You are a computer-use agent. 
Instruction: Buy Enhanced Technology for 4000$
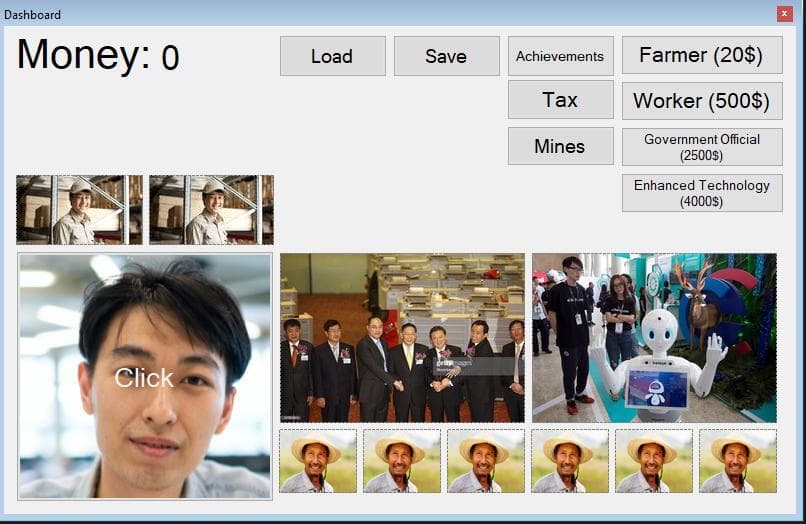coord(702,193)
